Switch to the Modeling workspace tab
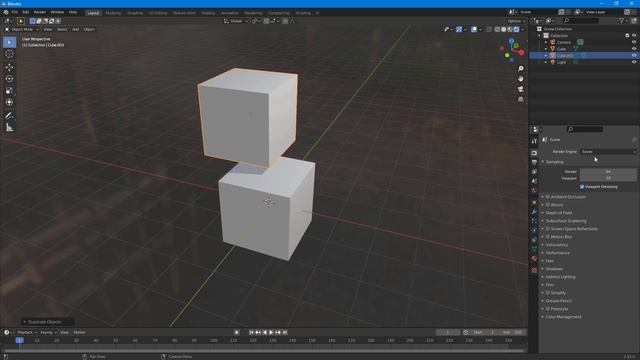 (x=113, y=13)
